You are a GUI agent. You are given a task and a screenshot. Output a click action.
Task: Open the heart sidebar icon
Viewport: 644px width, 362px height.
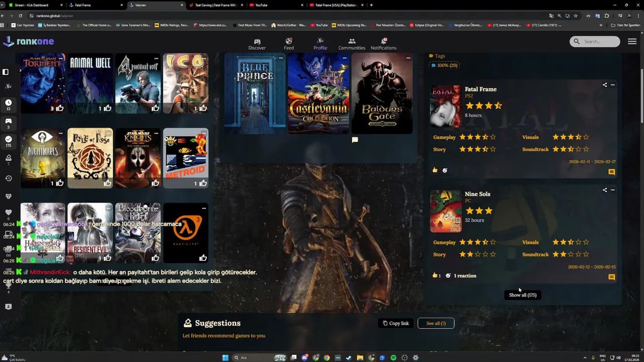coord(8,213)
